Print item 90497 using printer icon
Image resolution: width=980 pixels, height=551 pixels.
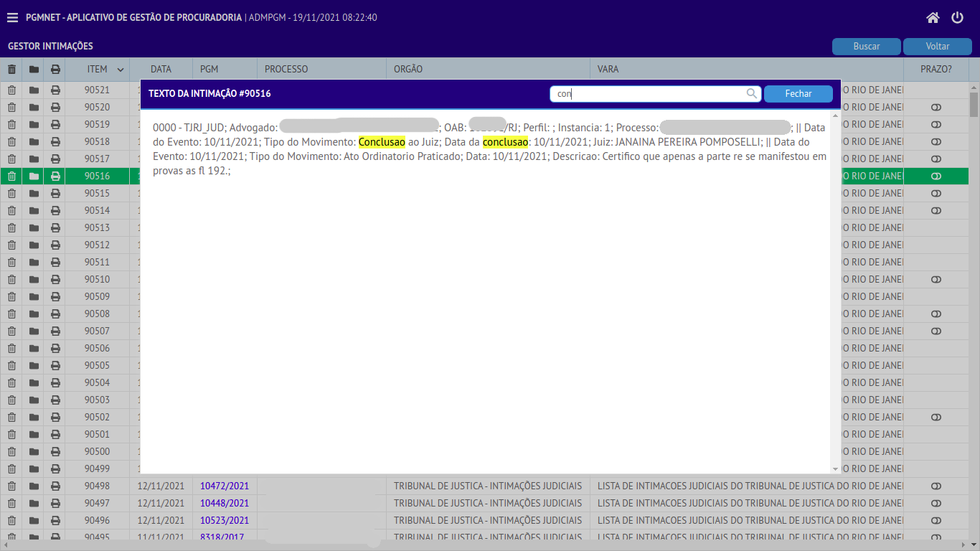coord(55,503)
